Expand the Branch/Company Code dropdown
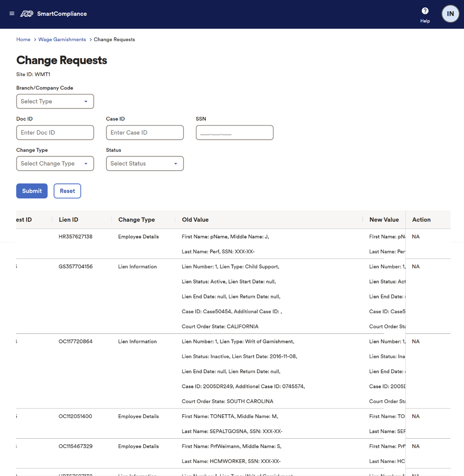The height and width of the screenshot is (476, 464). 55,101
